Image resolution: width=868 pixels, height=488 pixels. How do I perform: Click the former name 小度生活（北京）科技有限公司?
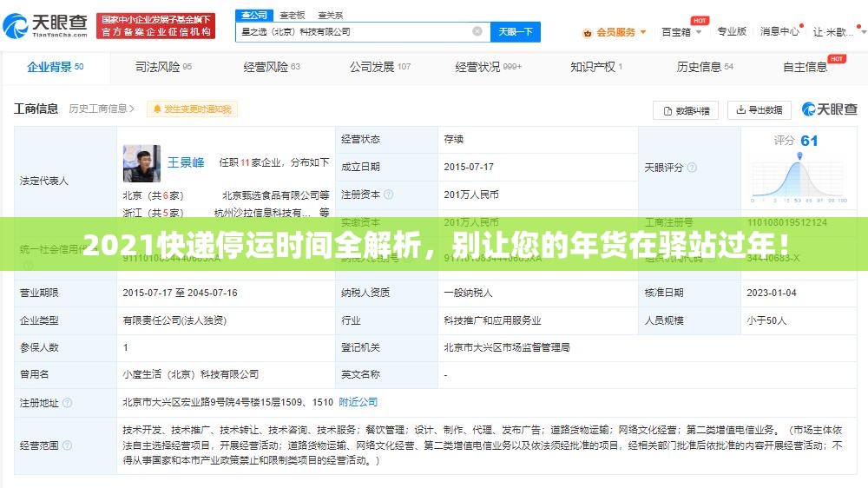(191, 374)
